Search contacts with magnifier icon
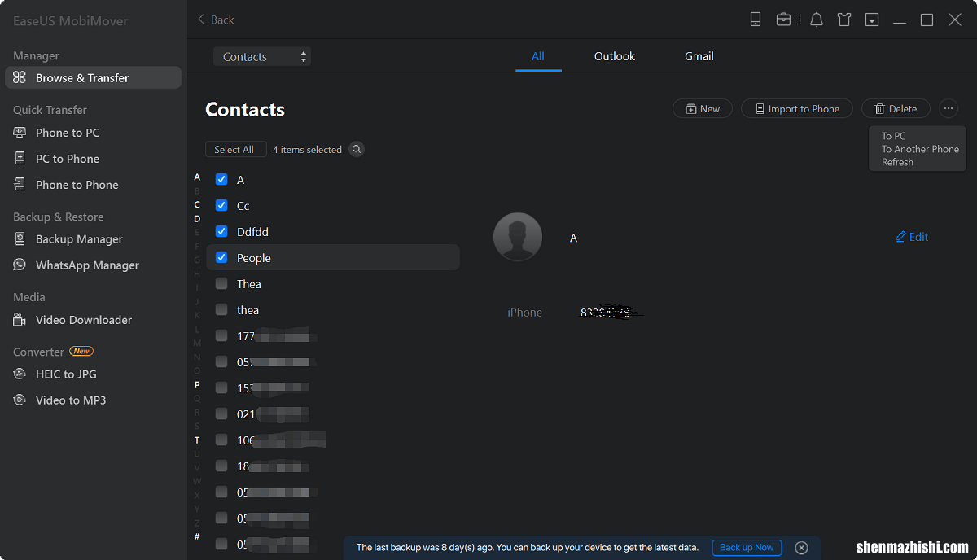 tap(357, 150)
